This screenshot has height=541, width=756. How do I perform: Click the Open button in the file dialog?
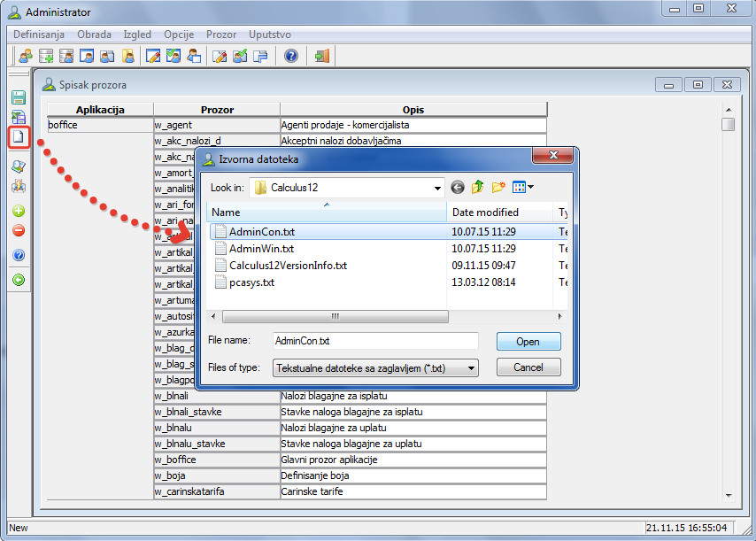528,342
